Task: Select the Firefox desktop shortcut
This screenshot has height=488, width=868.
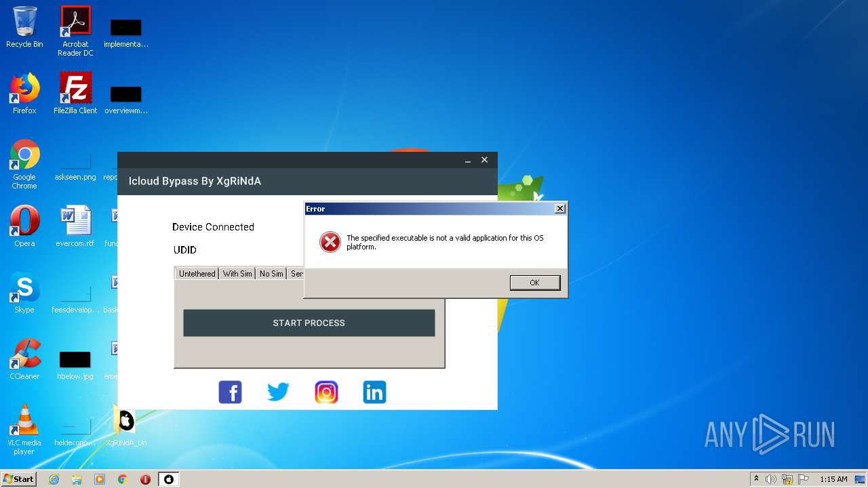Action: tap(24, 94)
